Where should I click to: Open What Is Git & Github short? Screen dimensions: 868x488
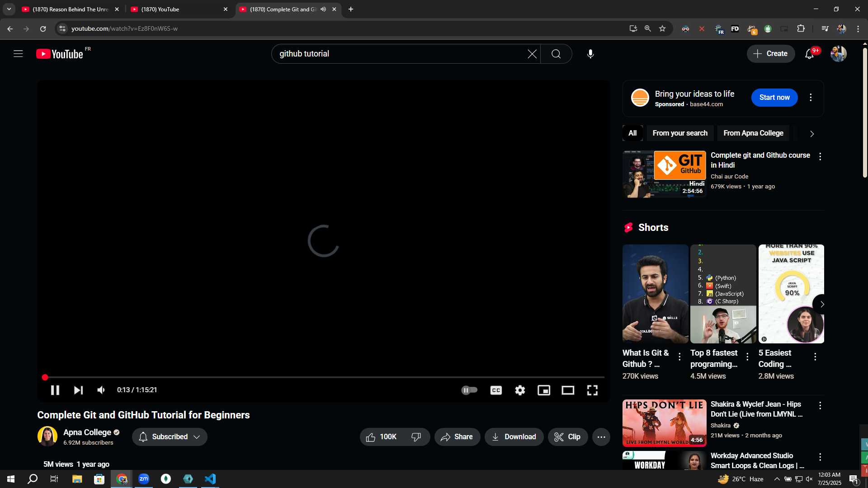655,294
